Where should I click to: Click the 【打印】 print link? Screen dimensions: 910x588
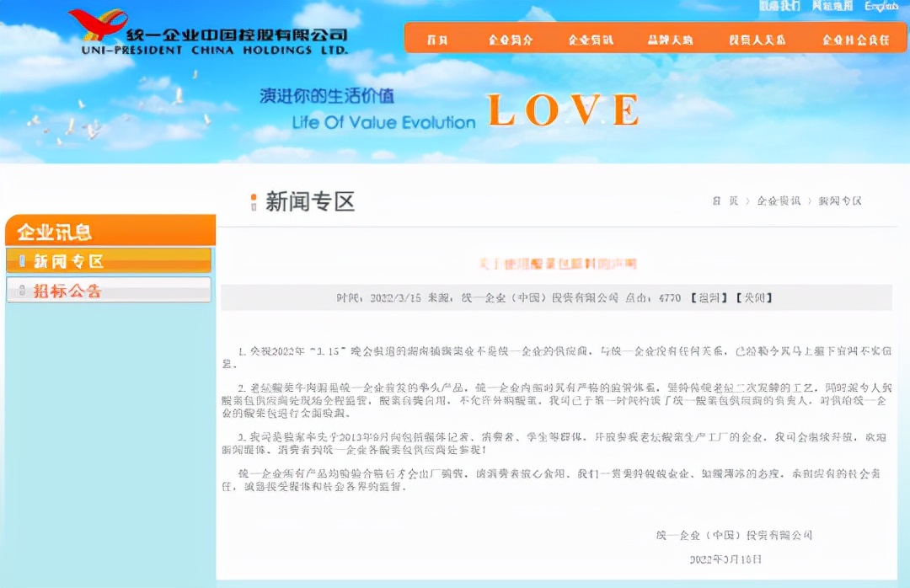click(x=709, y=298)
